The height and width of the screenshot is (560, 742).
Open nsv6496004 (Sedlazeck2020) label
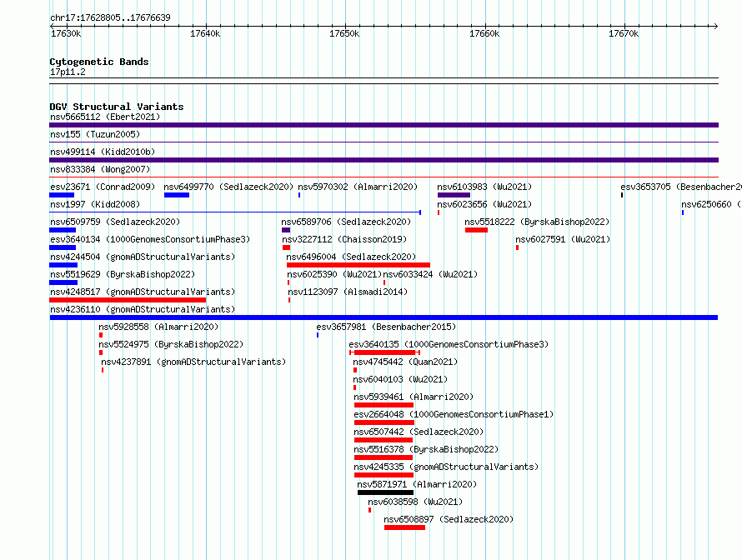coord(351,257)
